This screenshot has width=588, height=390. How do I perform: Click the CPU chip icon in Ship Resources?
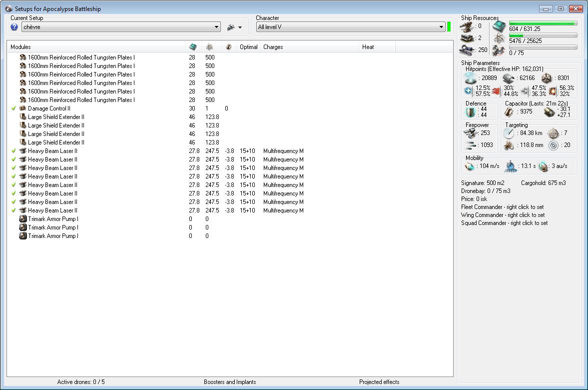(x=499, y=26)
